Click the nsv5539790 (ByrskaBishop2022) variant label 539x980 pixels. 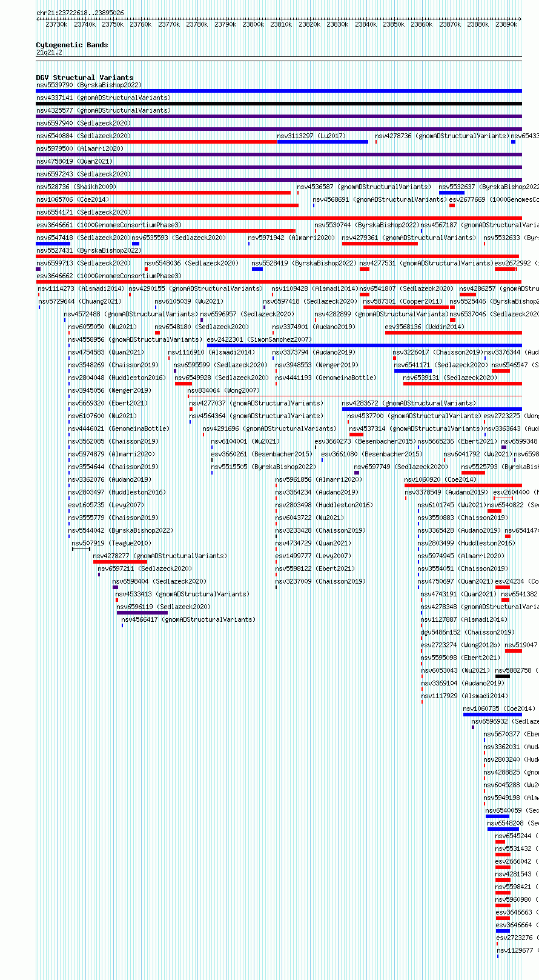[88, 85]
